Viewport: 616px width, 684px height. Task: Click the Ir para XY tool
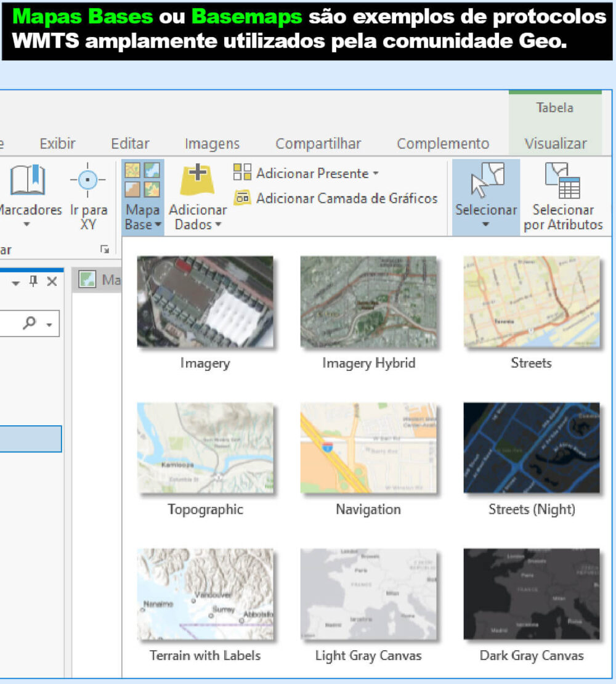(87, 179)
